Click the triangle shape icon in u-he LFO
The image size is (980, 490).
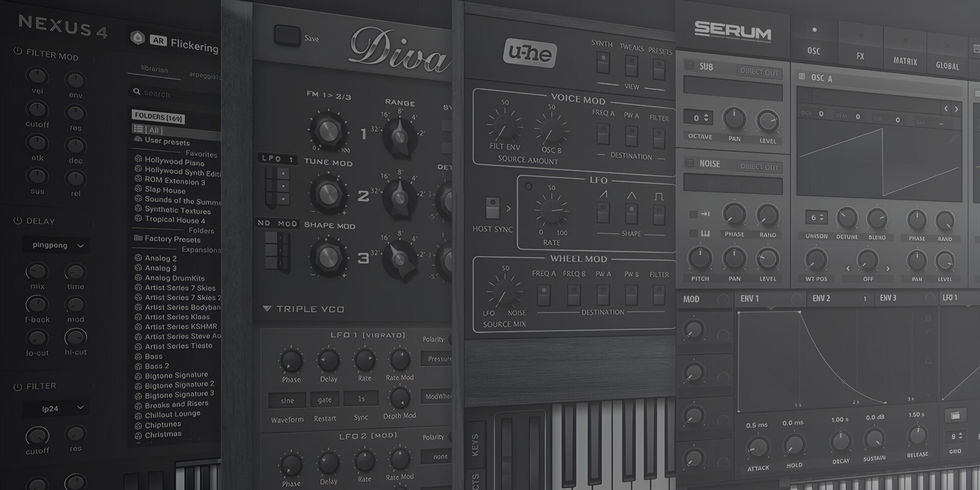click(631, 195)
